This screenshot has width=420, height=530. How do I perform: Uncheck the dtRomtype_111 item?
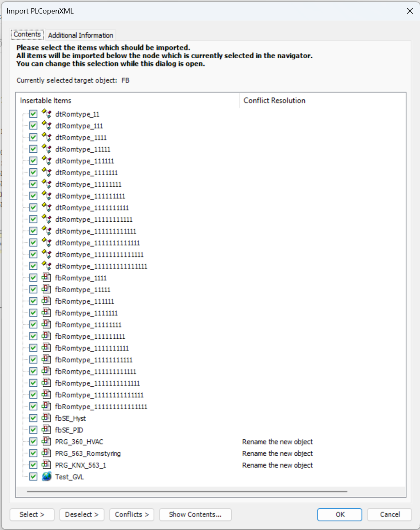[x=33, y=126]
